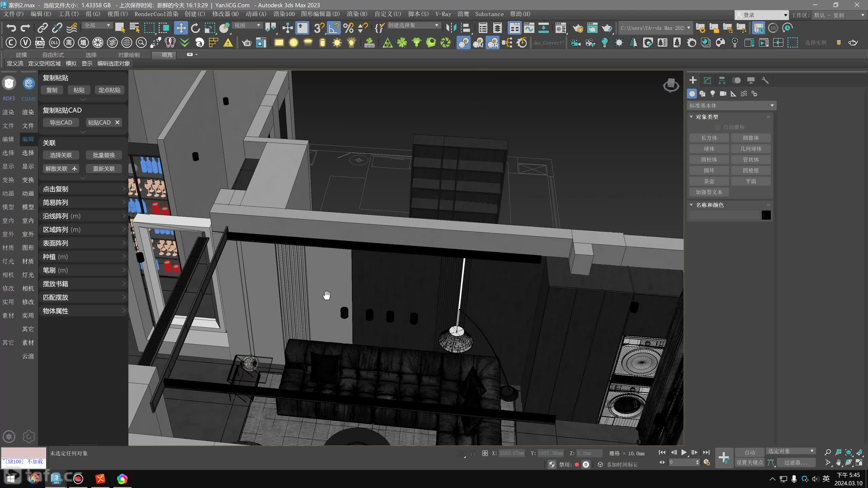The image size is (868, 488).
Task: Open the Modify panel tab icon
Action: (x=707, y=80)
